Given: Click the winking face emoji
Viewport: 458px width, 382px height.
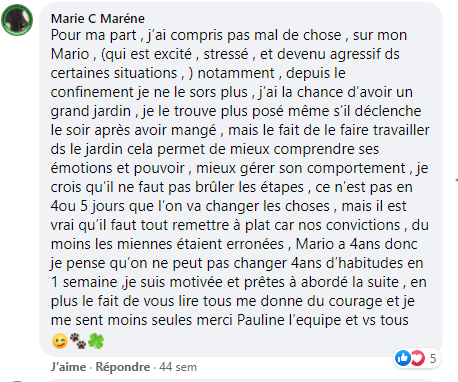Looking at the screenshot, I should [60, 341].
